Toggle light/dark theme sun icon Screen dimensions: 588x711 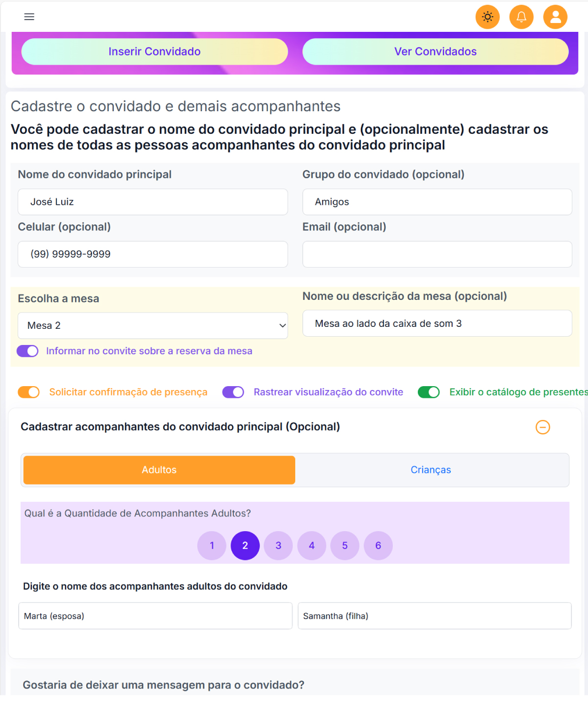(487, 17)
